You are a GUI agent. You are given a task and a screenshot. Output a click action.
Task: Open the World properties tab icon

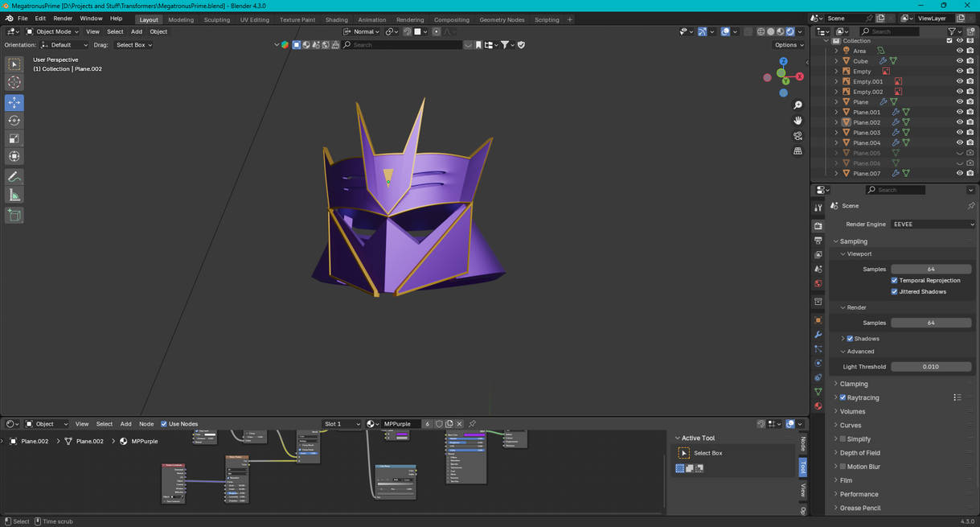coord(818,284)
